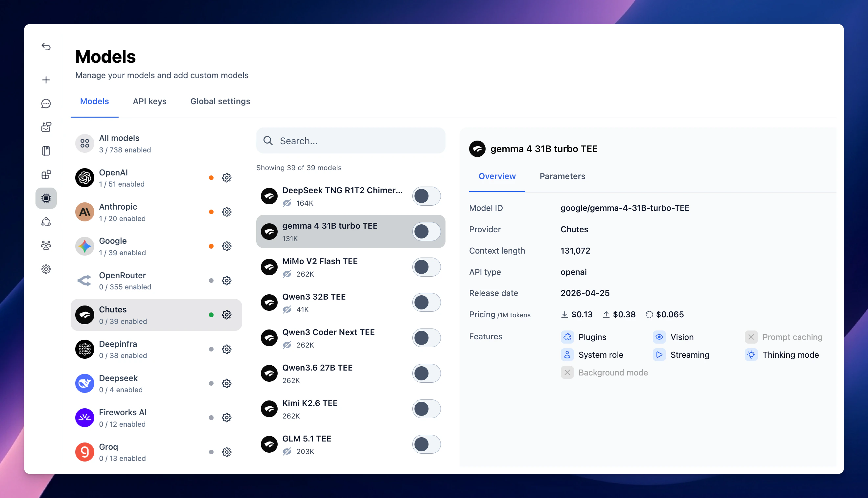Click the "Showing 39 of 39 models" text
This screenshot has width=868, height=498.
[x=299, y=168]
